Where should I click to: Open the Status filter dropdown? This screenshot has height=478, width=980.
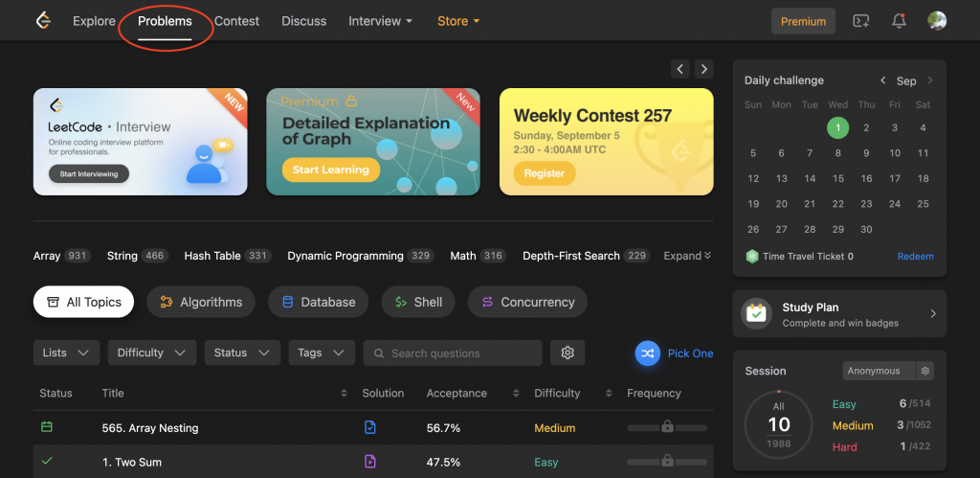tap(242, 353)
